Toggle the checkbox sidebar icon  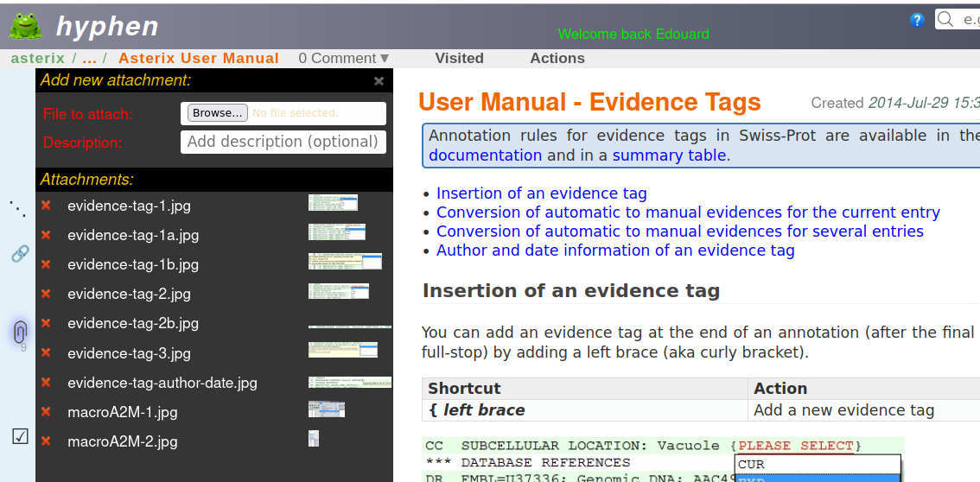pyautogui.click(x=21, y=436)
